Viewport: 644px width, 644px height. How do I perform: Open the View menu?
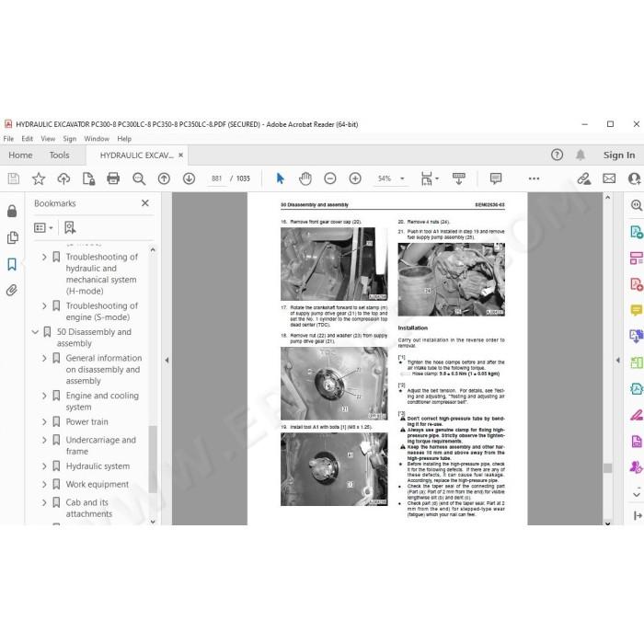pos(48,139)
